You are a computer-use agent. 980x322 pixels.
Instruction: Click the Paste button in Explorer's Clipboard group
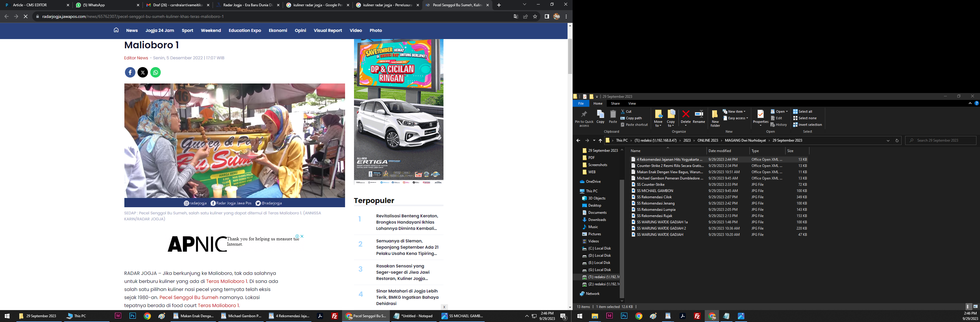point(613,117)
